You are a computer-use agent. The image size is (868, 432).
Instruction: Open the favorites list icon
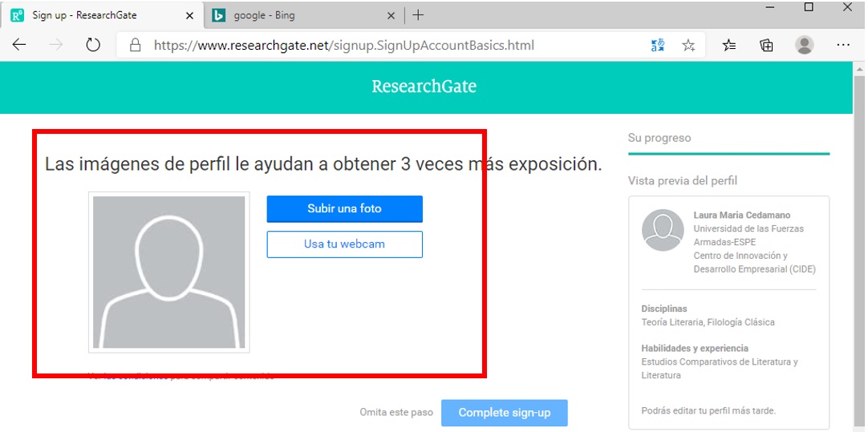(x=728, y=46)
